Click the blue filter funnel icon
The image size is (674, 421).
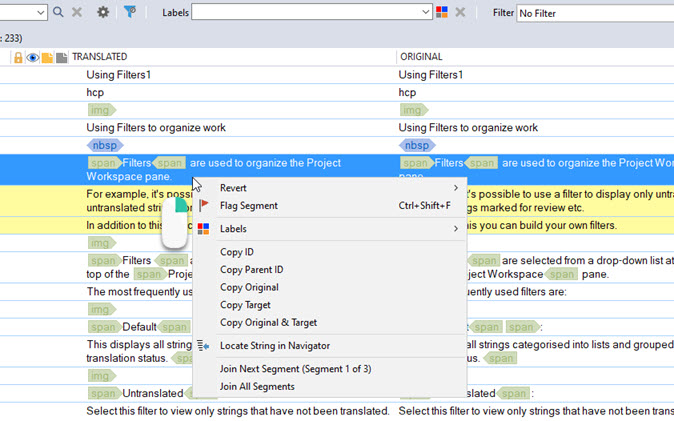[130, 12]
